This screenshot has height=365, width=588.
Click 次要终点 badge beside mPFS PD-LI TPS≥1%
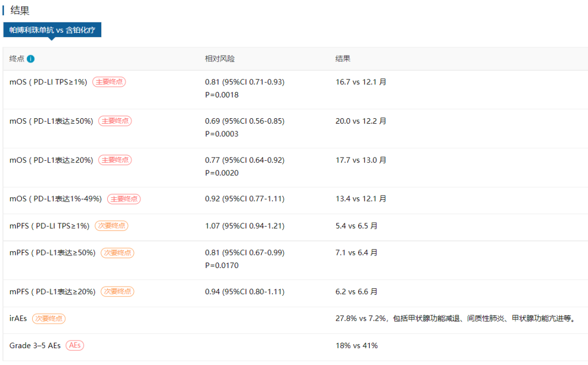pyautogui.click(x=112, y=226)
